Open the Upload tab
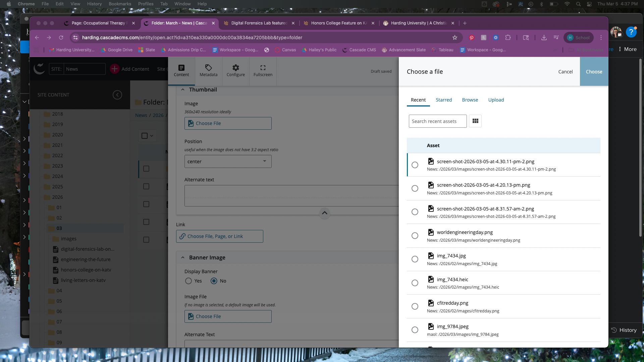The width and height of the screenshot is (644, 362). point(496,100)
